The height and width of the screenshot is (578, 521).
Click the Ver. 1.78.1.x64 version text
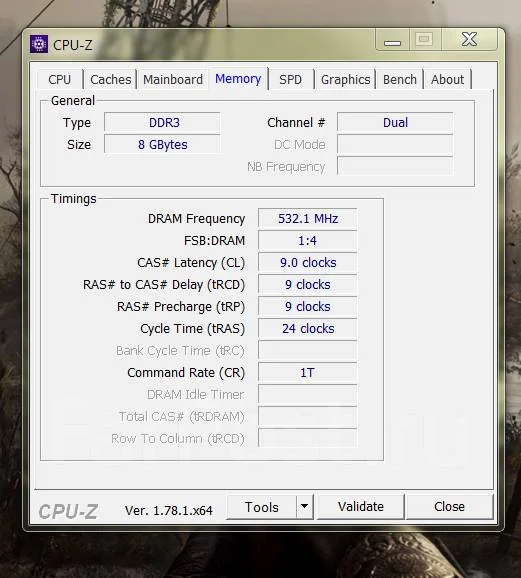169,511
